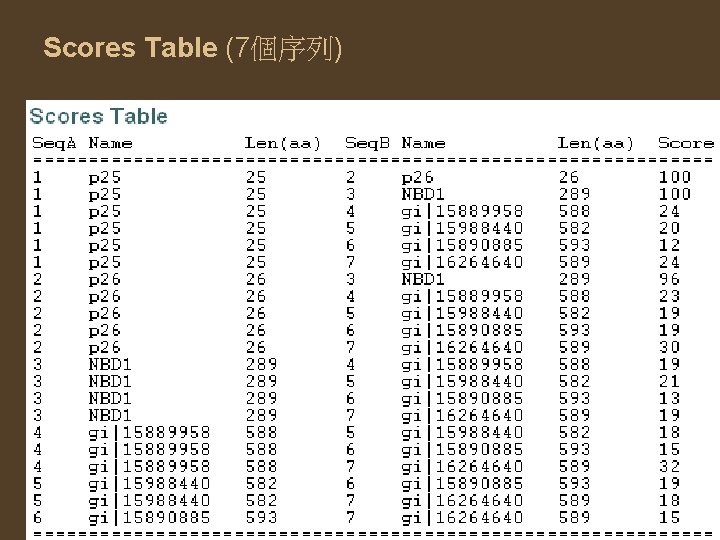Viewport: 720px width, 540px height.
Task: Click SeqB name "NBD1" in SeqA 2 row
Action: [x=423, y=279]
